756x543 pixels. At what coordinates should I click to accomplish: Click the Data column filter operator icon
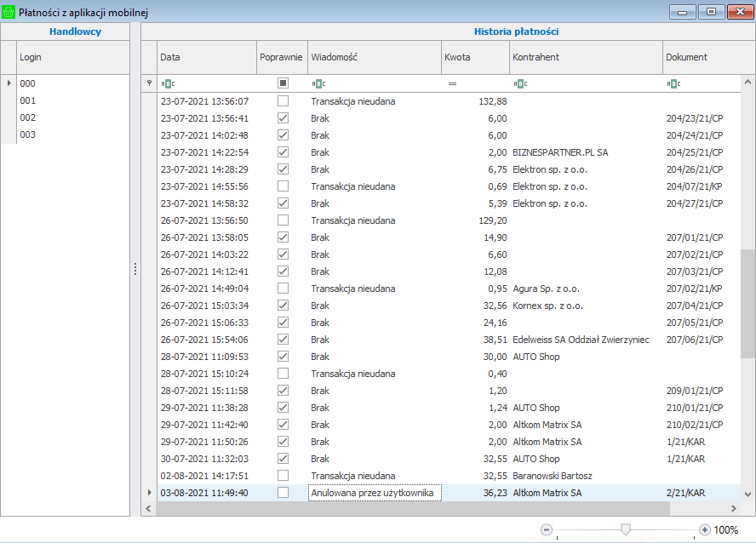[167, 83]
